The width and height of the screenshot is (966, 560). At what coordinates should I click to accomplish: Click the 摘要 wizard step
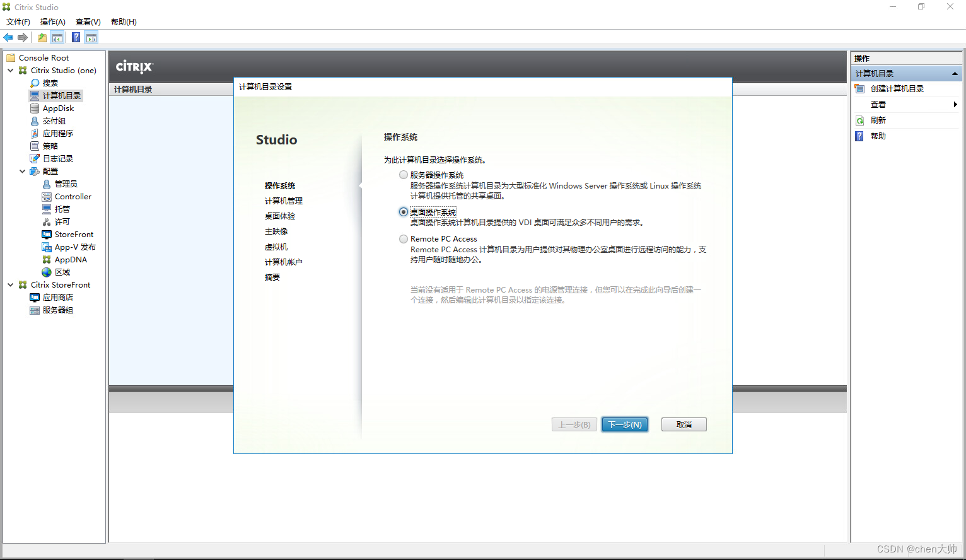272,277
